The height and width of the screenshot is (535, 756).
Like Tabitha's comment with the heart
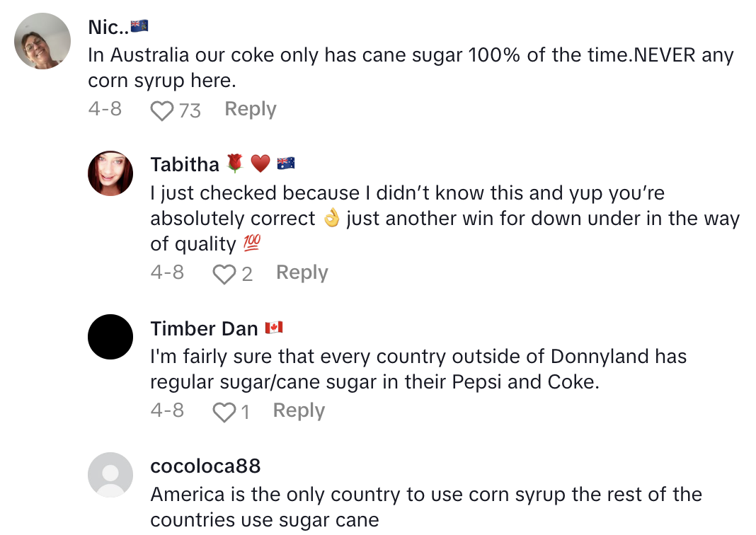[224, 274]
